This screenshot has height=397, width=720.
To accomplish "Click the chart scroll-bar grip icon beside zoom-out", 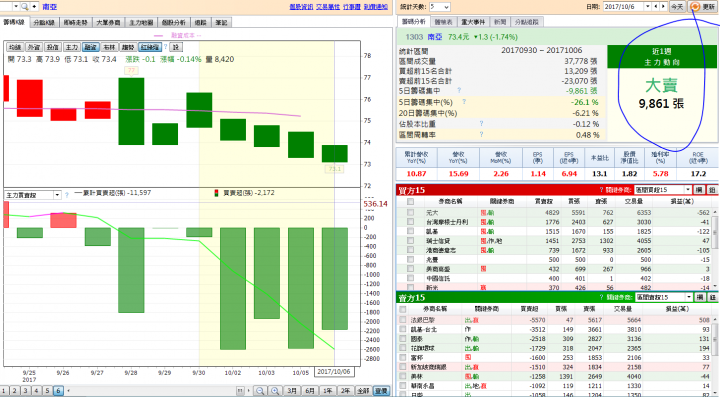I will (x=240, y=391).
